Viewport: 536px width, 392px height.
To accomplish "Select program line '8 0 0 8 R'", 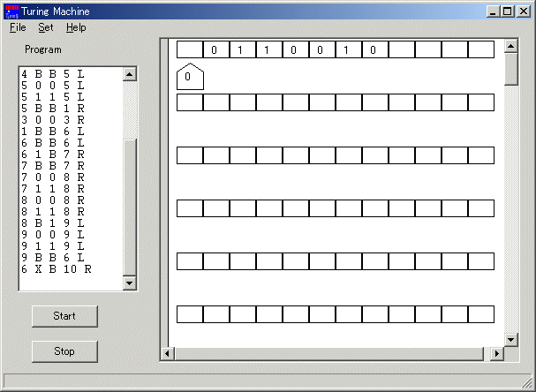I will coord(53,200).
